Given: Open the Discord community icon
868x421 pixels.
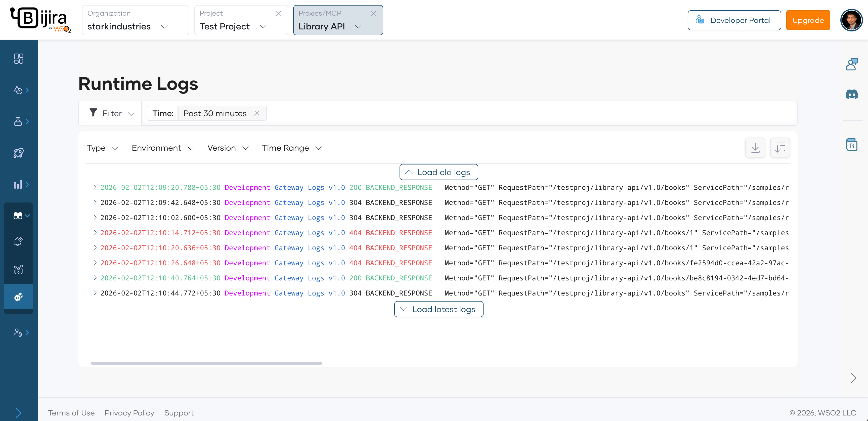Looking at the screenshot, I should (851, 94).
